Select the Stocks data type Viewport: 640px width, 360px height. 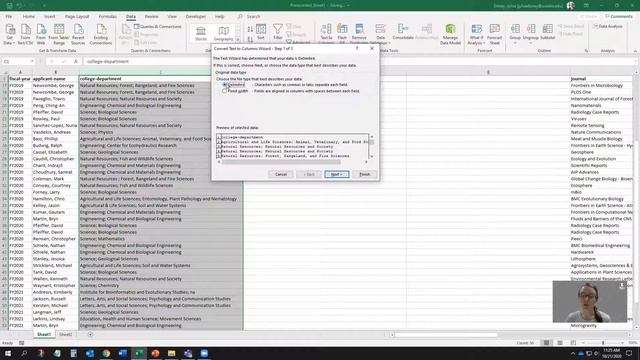[201, 33]
